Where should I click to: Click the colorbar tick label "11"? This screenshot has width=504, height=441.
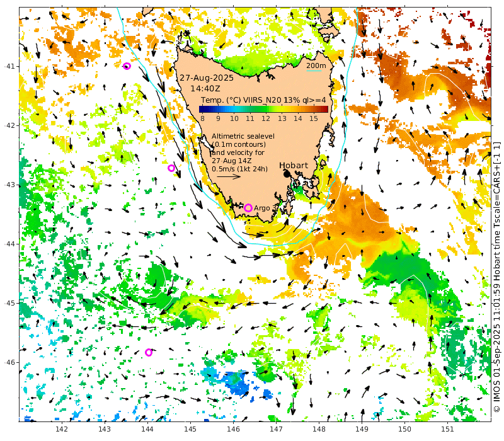[250, 118]
